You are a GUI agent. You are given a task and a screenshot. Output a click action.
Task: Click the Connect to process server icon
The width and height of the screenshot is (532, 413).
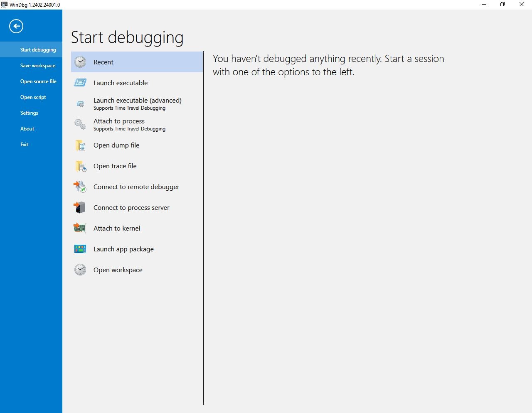coord(79,207)
